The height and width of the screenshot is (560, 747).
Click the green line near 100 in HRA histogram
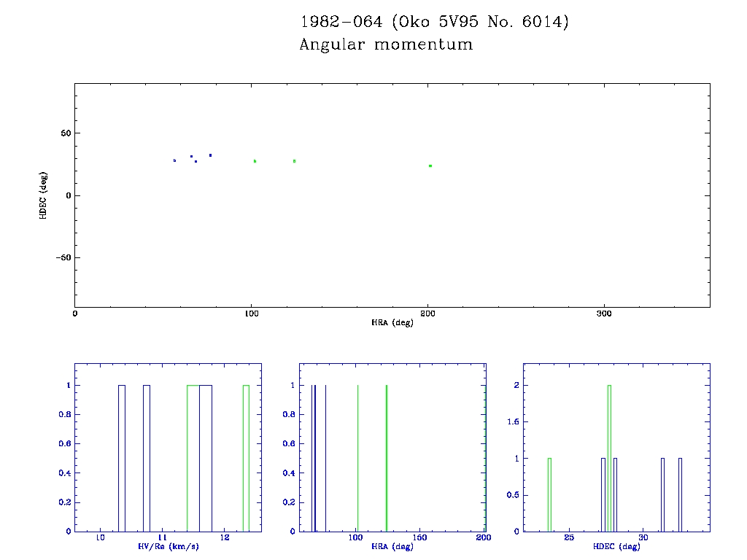357,458
